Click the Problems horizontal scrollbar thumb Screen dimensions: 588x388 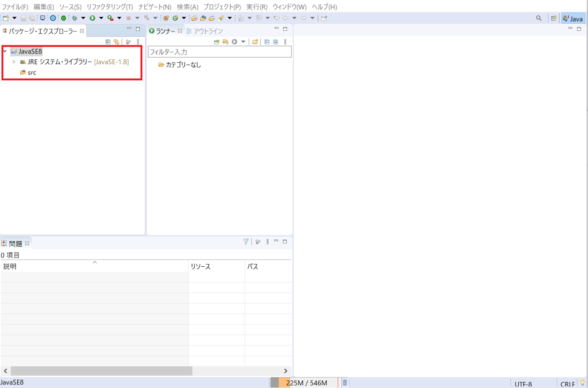tap(101, 371)
